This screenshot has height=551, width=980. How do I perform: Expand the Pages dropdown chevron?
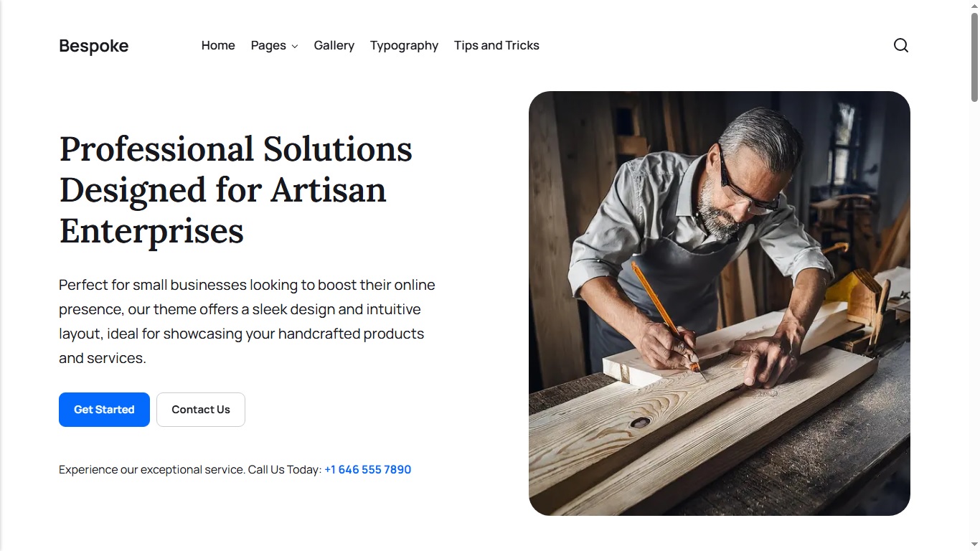[x=296, y=46]
